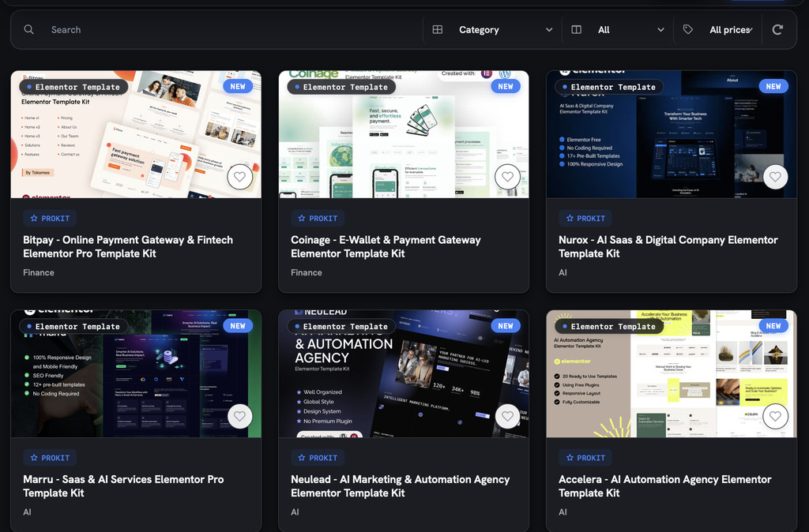809x532 pixels.
Task: Favorite the Bitpay template kit
Action: click(240, 177)
